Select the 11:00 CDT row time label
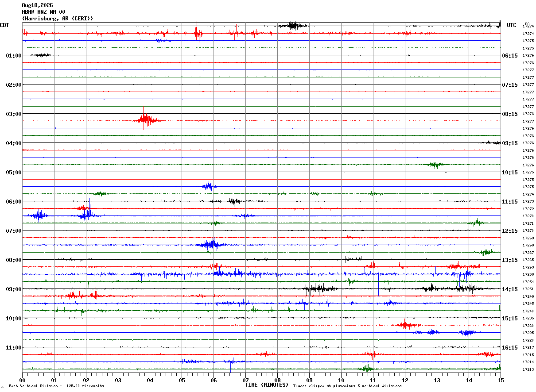This screenshot has height=392, width=536. tap(14, 348)
